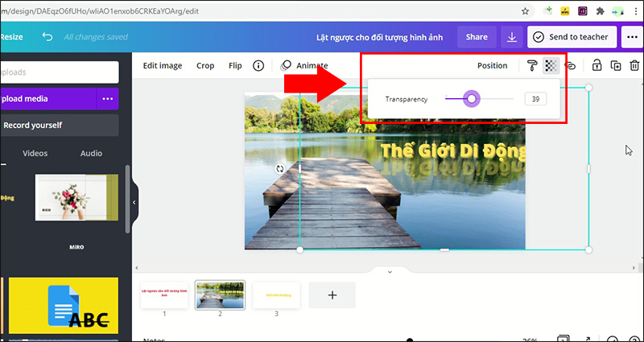Select page 3 thumbnail
Screen dimensions: 644x342
[x=276, y=295]
